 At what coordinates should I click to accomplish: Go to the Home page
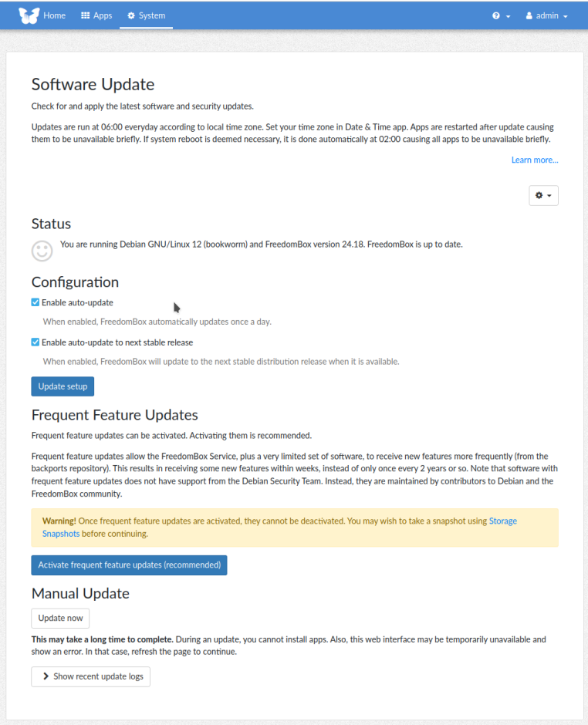click(x=54, y=15)
